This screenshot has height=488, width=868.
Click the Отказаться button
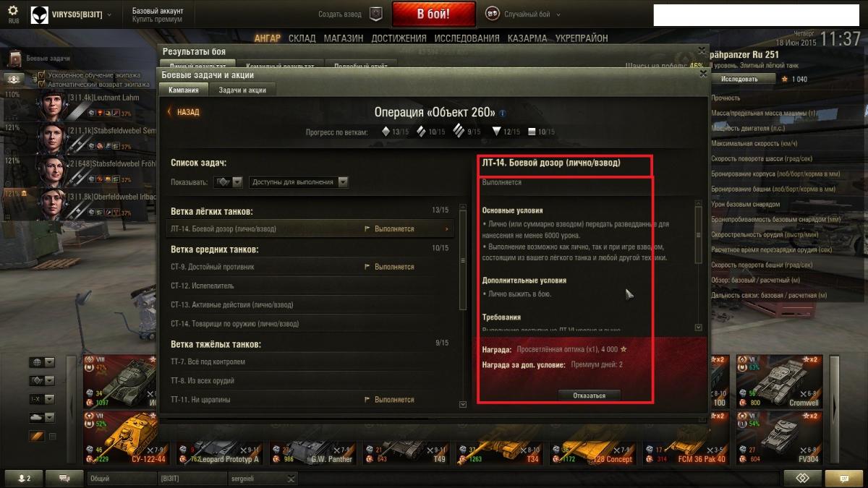[589, 395]
